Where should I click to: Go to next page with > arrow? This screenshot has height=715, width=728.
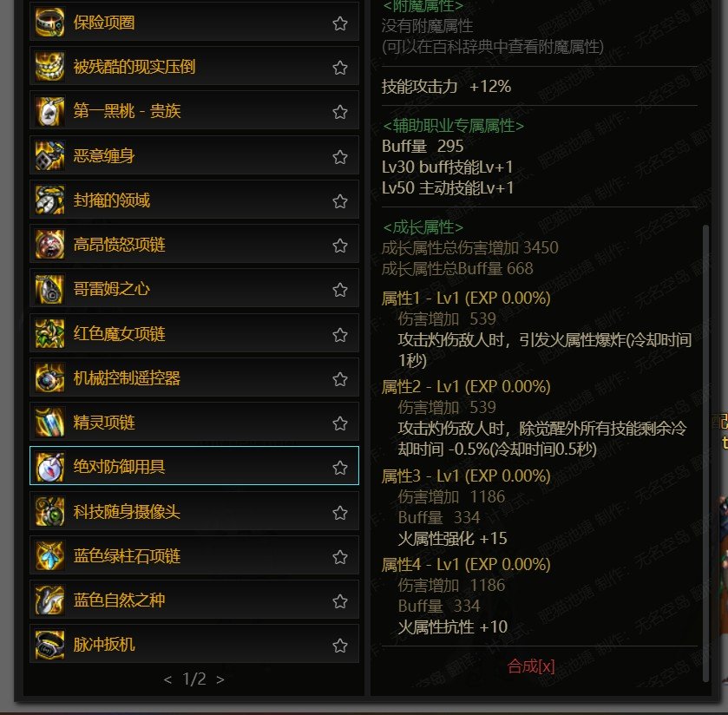point(220,679)
